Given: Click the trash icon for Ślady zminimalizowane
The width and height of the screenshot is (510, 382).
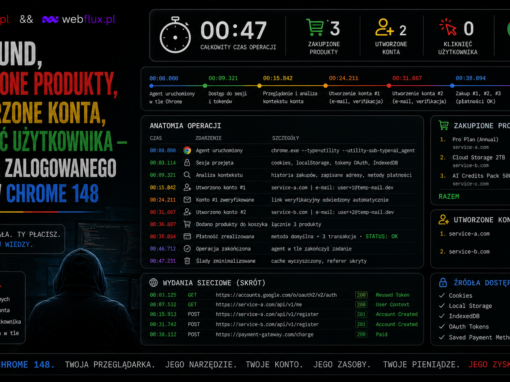Looking at the screenshot, I should point(187,261).
